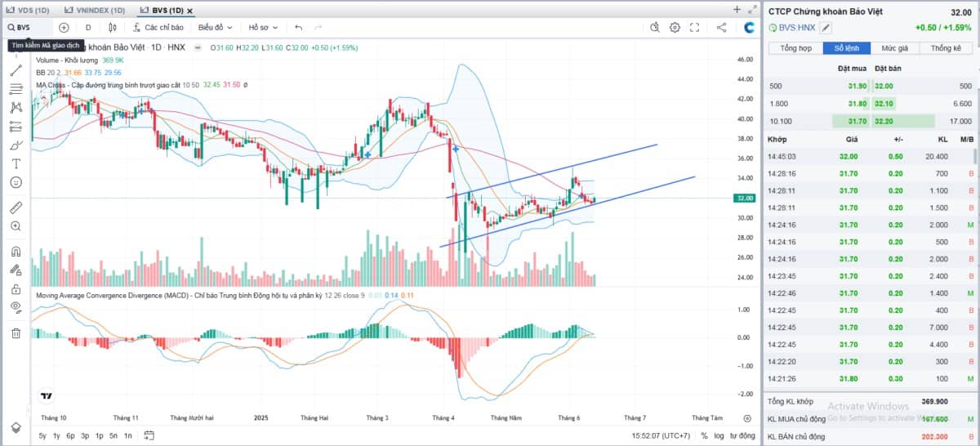Open the forecasting and measurement tools

click(16, 126)
